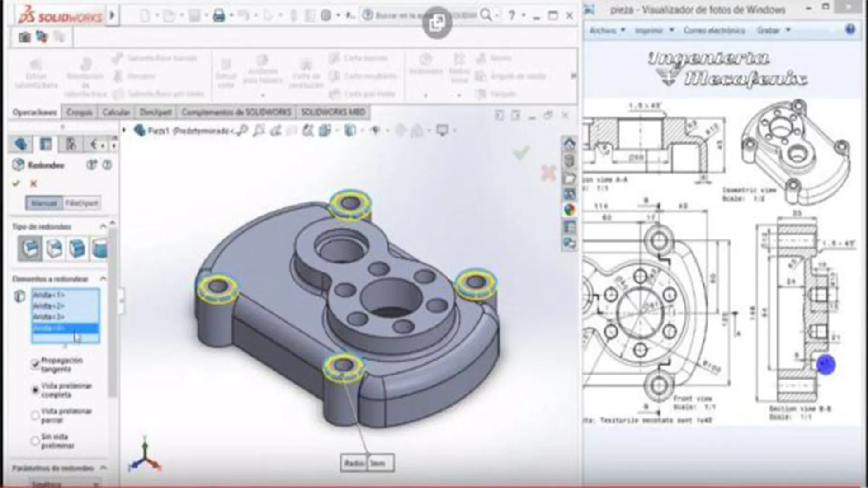The height and width of the screenshot is (488, 868).
Task: Confirm the Redondeo operation with green checkmark
Action: [17, 183]
